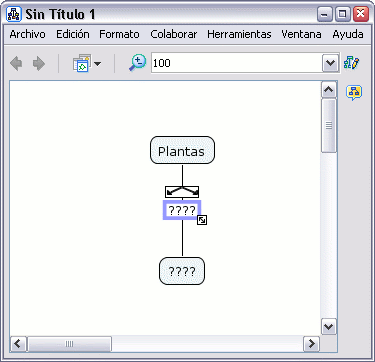Open the Formato menu
This screenshot has width=375, height=362.
[119, 34]
